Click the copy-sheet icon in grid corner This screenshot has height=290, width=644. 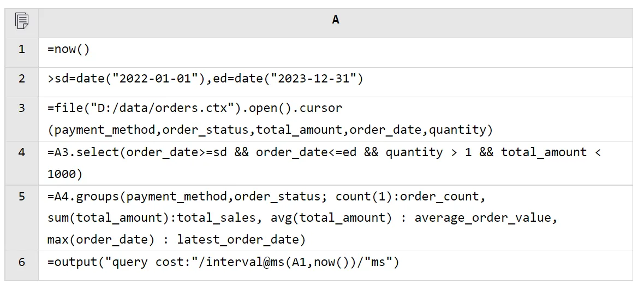click(x=22, y=21)
